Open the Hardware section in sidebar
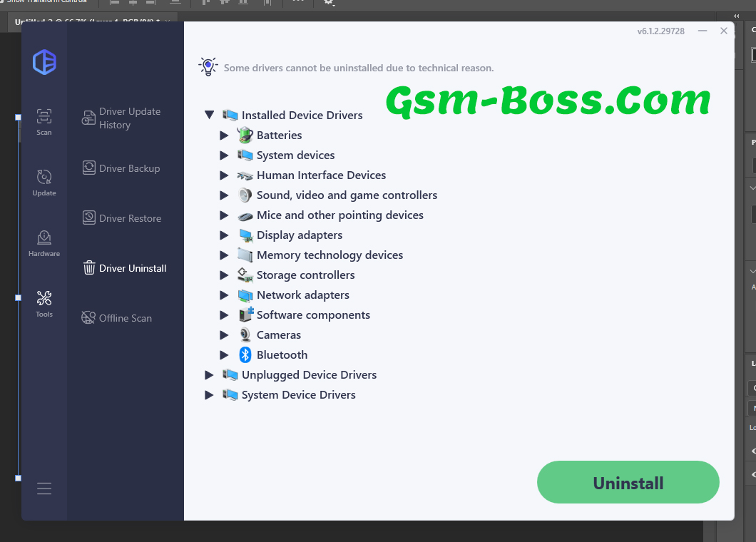Image resolution: width=756 pixels, height=542 pixels. (44, 243)
